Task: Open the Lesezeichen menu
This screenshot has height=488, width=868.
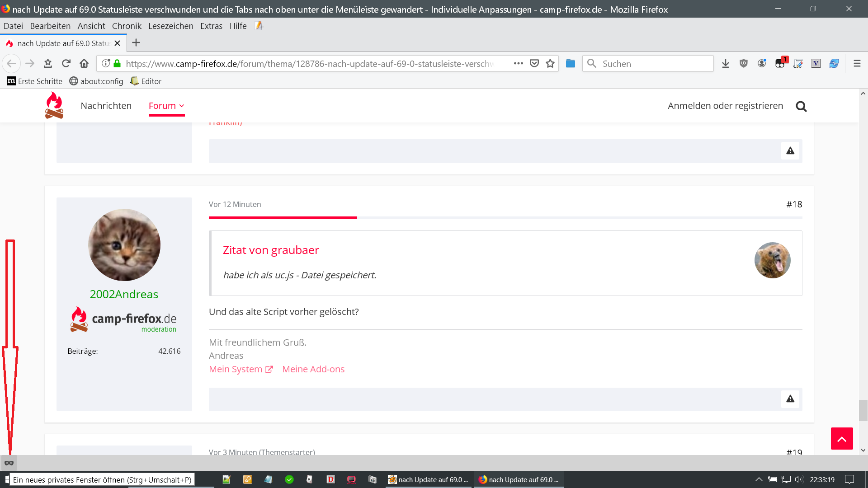Action: click(x=170, y=26)
